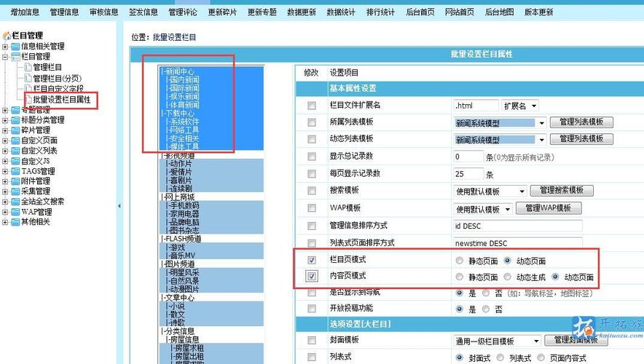Open 所属列表模板 新闻系统模型 dropdown
The width and height of the screenshot is (644, 364).
pos(500,123)
